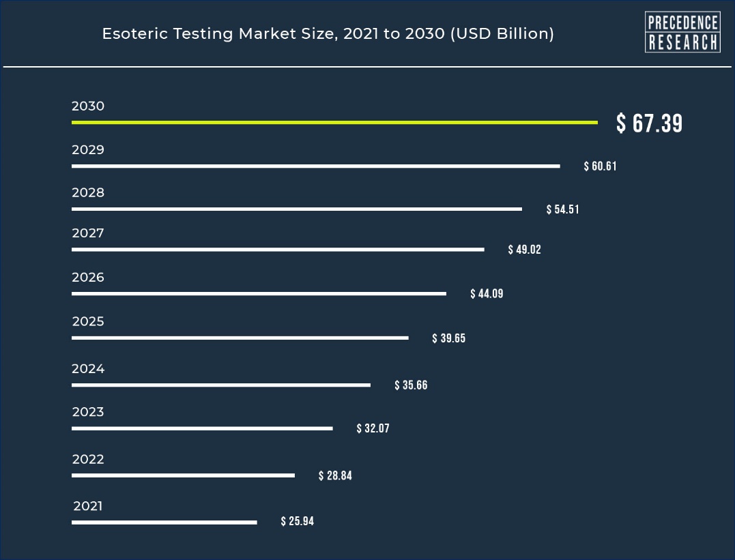
Task: Click the $ 60.61 value label
Action: [600, 166]
